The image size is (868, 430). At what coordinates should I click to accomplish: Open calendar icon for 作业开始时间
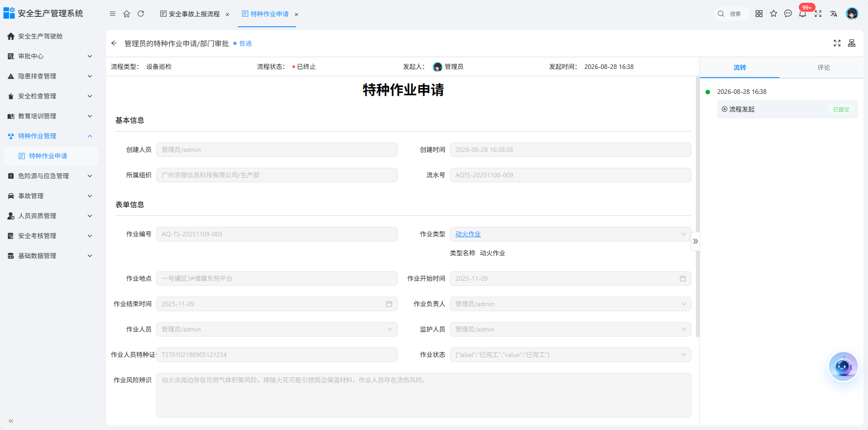[x=683, y=279]
